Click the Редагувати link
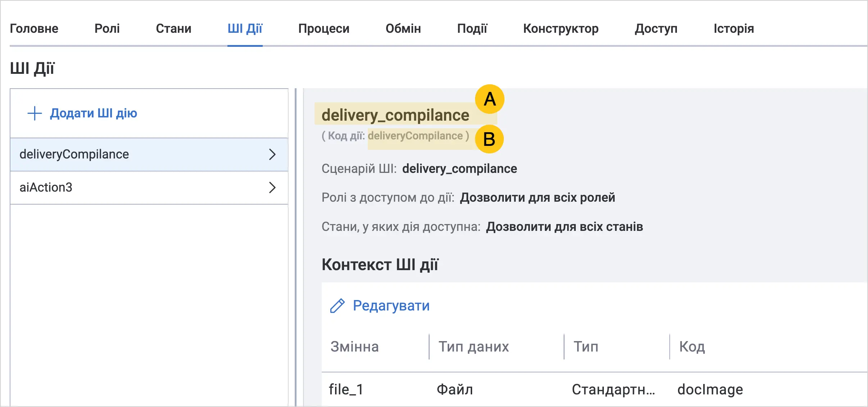The height and width of the screenshot is (407, 868). (x=391, y=306)
